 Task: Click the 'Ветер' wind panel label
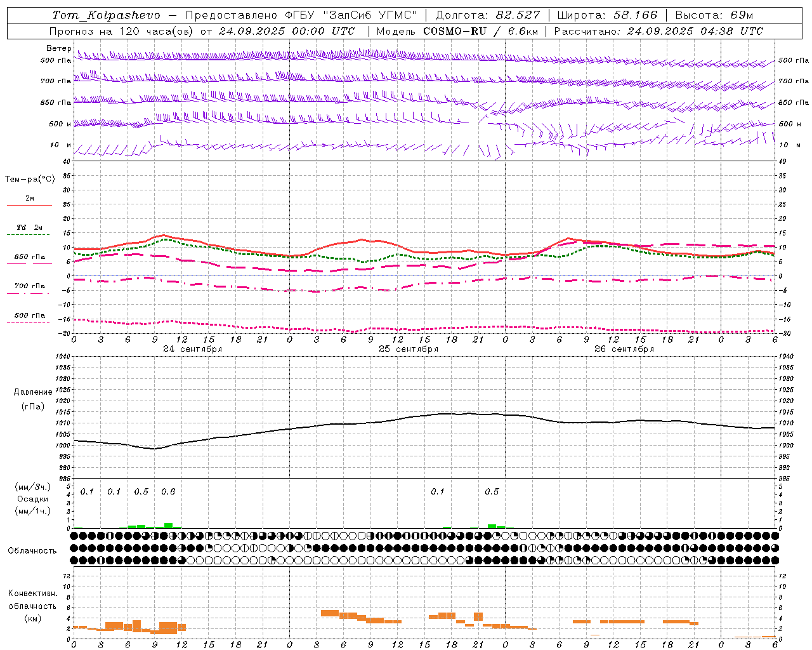[x=59, y=48]
